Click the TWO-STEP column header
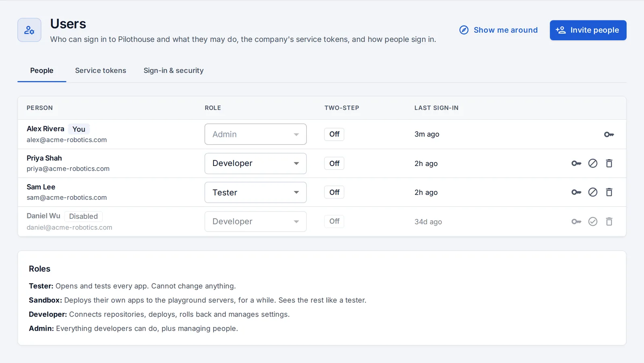The image size is (644, 363). 342,108
